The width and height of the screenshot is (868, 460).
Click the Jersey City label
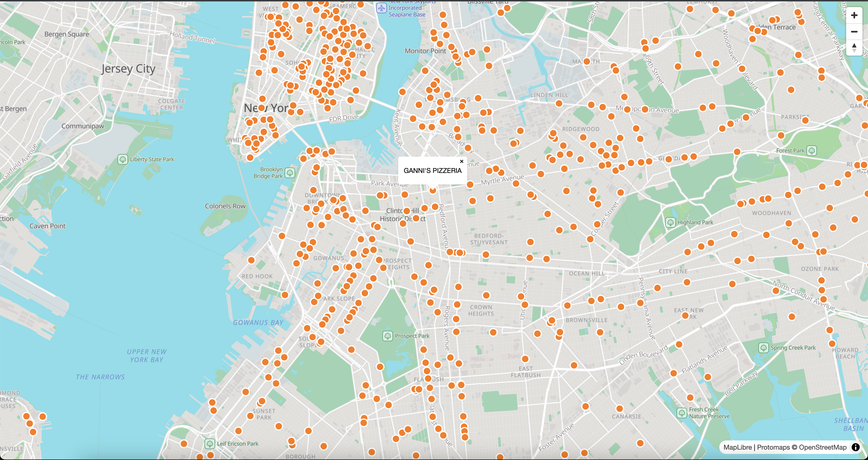(128, 69)
